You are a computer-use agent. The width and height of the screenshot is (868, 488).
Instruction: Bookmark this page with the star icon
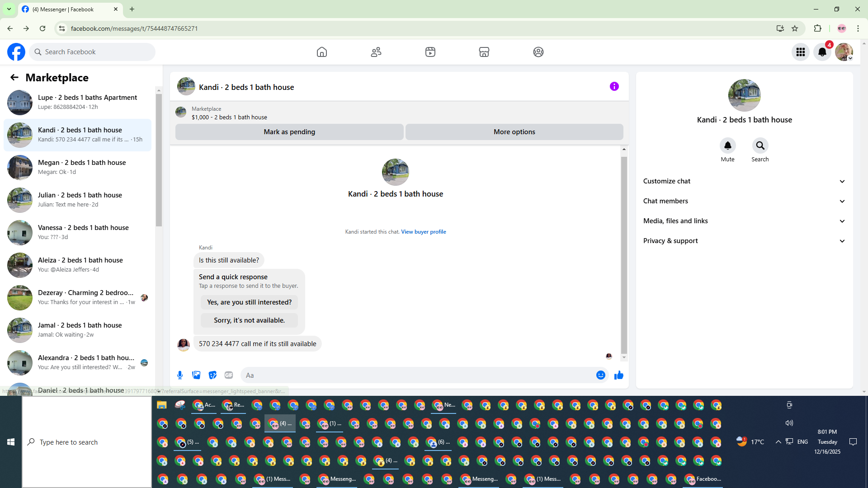point(795,28)
